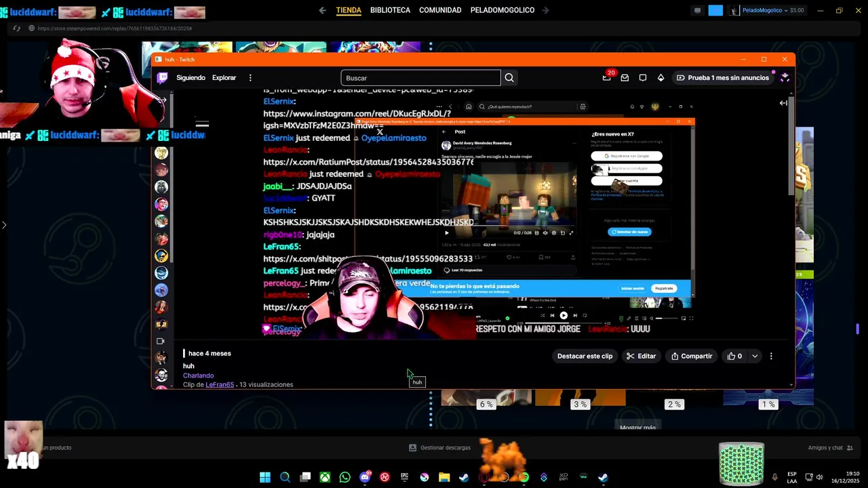The width and height of the screenshot is (868, 488).
Task: Open the Explorar tab in Twitch
Action: click(x=224, y=78)
